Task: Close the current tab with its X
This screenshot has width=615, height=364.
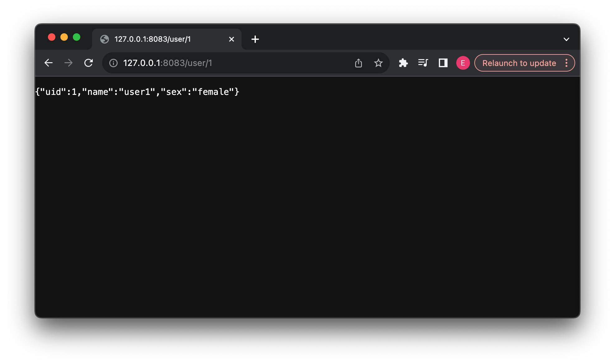Action: click(x=231, y=39)
